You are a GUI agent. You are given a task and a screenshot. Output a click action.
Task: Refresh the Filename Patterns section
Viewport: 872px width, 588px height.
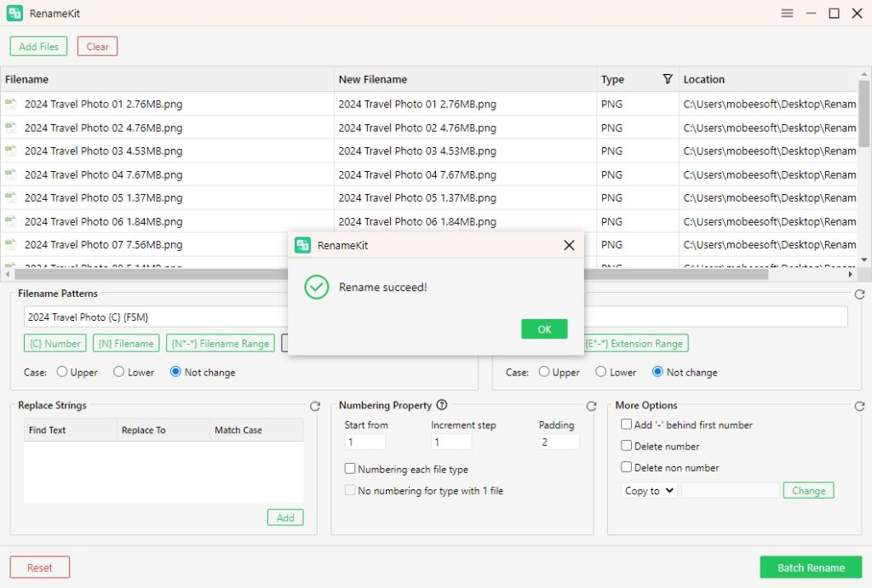pos(858,293)
